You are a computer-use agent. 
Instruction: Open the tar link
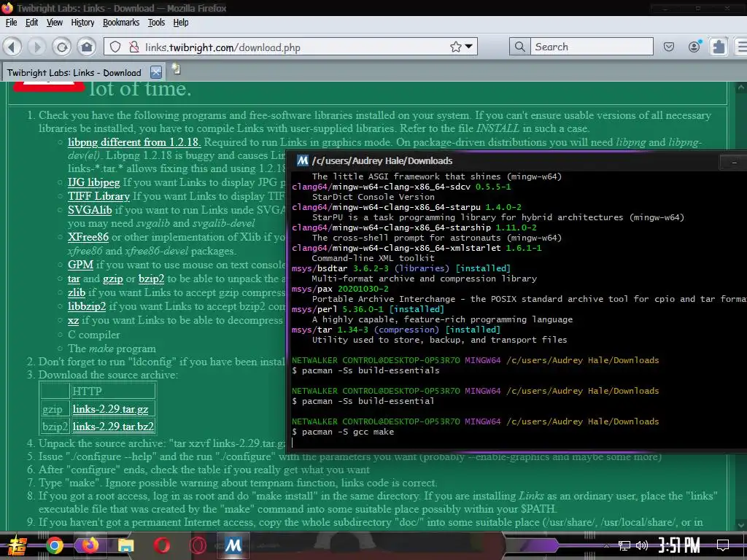pyautogui.click(x=74, y=279)
